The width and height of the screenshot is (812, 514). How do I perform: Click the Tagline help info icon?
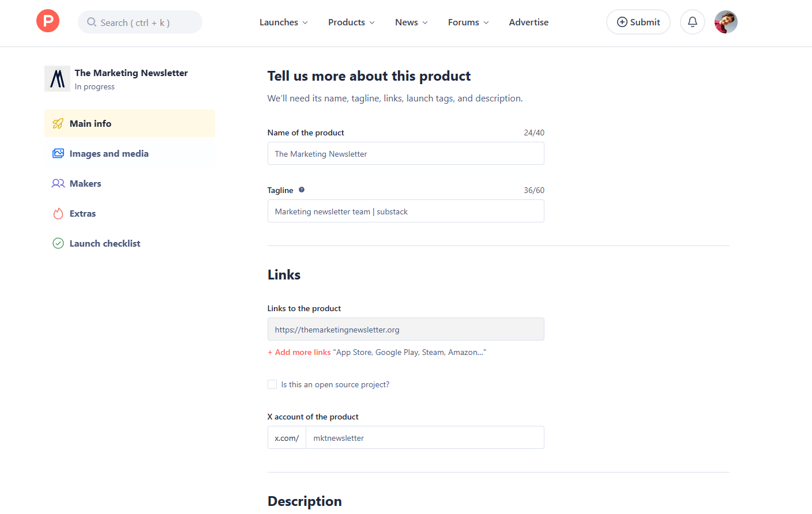[x=302, y=190]
